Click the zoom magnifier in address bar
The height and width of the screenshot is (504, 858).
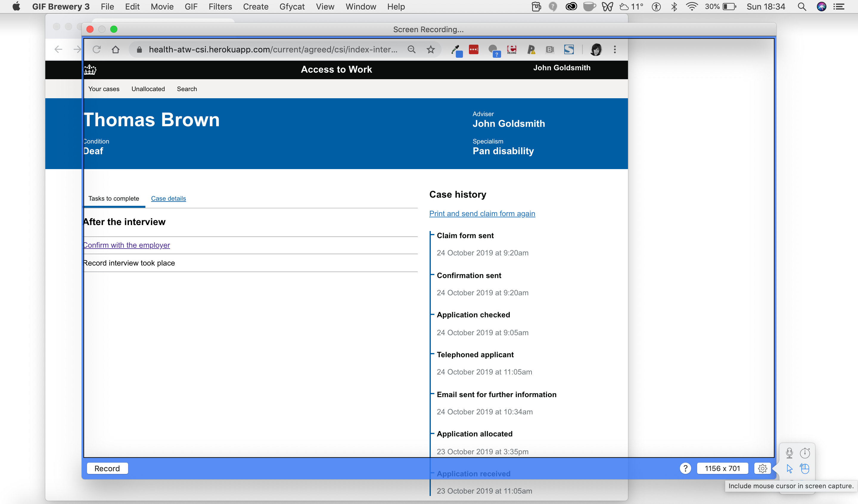pos(412,49)
